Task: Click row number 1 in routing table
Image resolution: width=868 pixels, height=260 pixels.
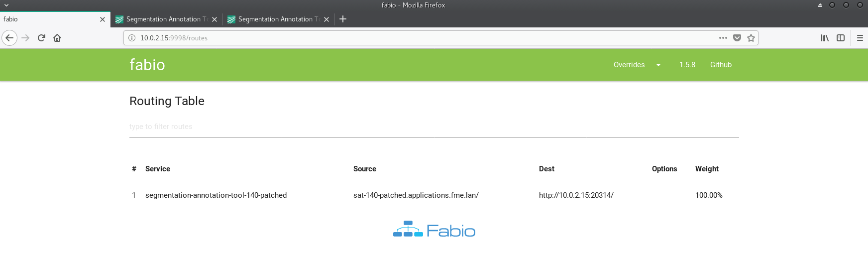Action: click(x=134, y=195)
